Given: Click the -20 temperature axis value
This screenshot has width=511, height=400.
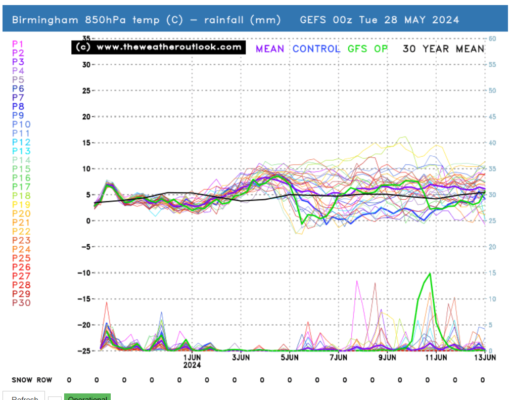Looking at the screenshot, I should (84, 325).
